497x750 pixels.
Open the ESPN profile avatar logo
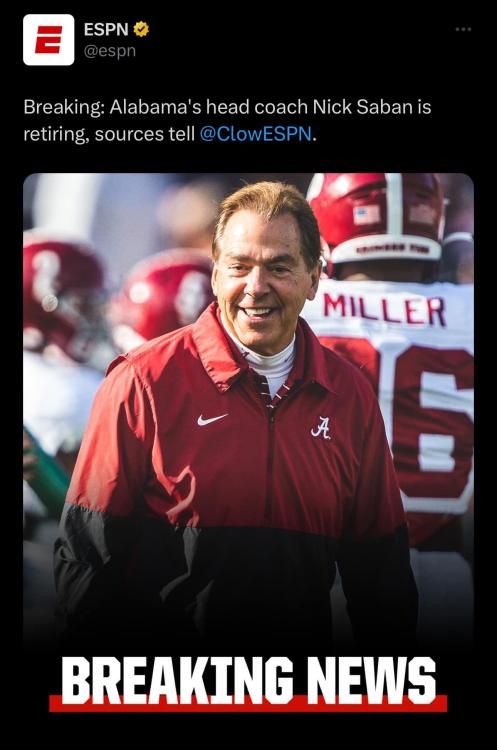coord(48,40)
